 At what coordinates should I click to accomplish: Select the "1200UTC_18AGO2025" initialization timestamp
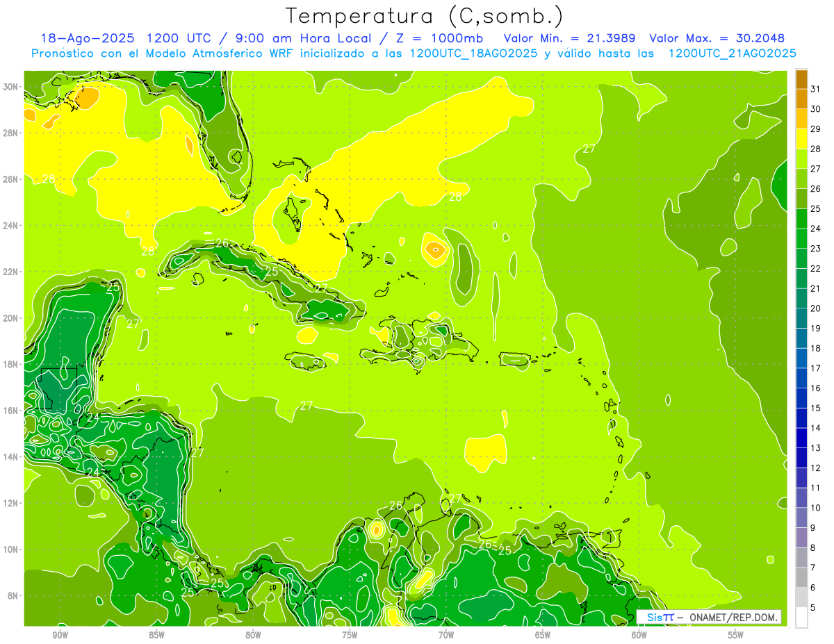(x=474, y=53)
